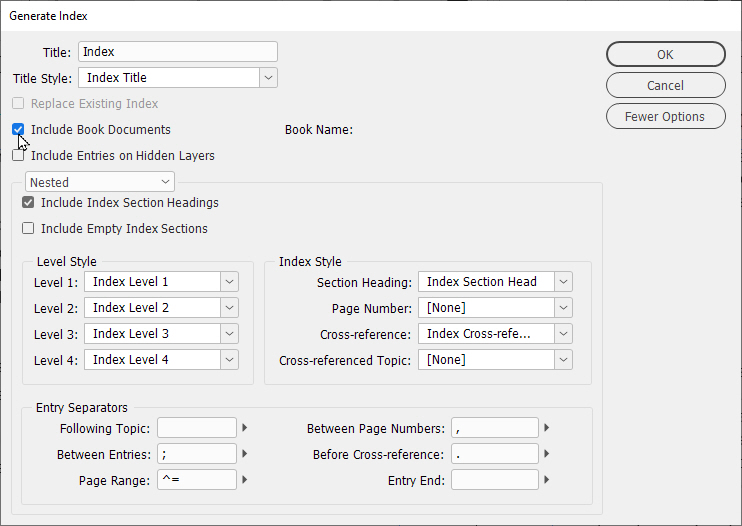Open special characters menu for Entry End

pos(547,480)
